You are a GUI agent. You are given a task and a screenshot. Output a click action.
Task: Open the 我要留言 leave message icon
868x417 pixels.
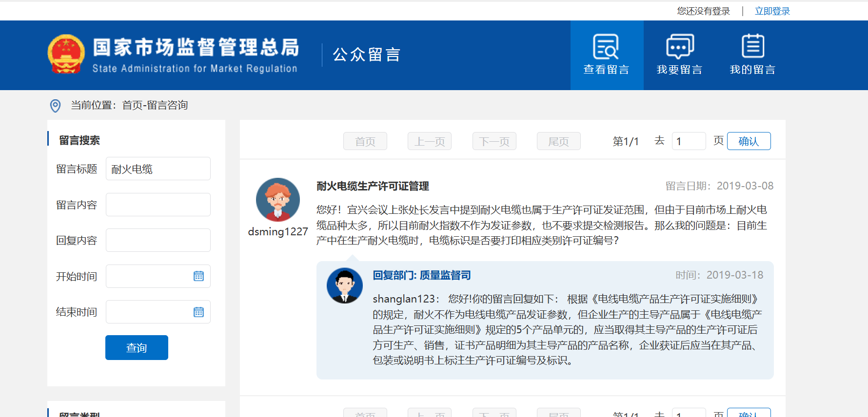click(x=679, y=47)
